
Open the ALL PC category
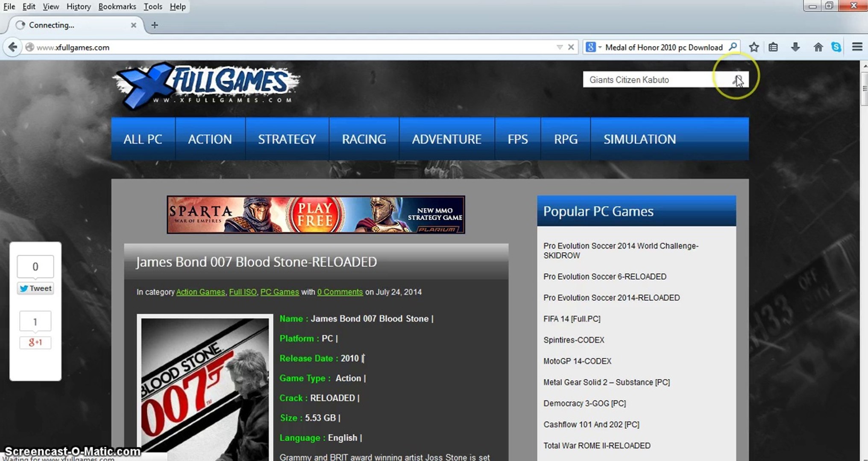point(143,139)
